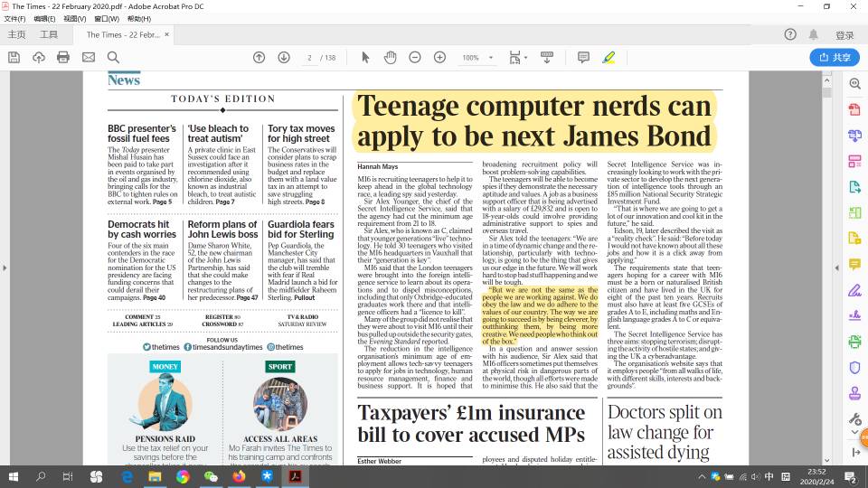Click the blue 共享 share button
The height and width of the screenshot is (488, 868).
coord(835,57)
